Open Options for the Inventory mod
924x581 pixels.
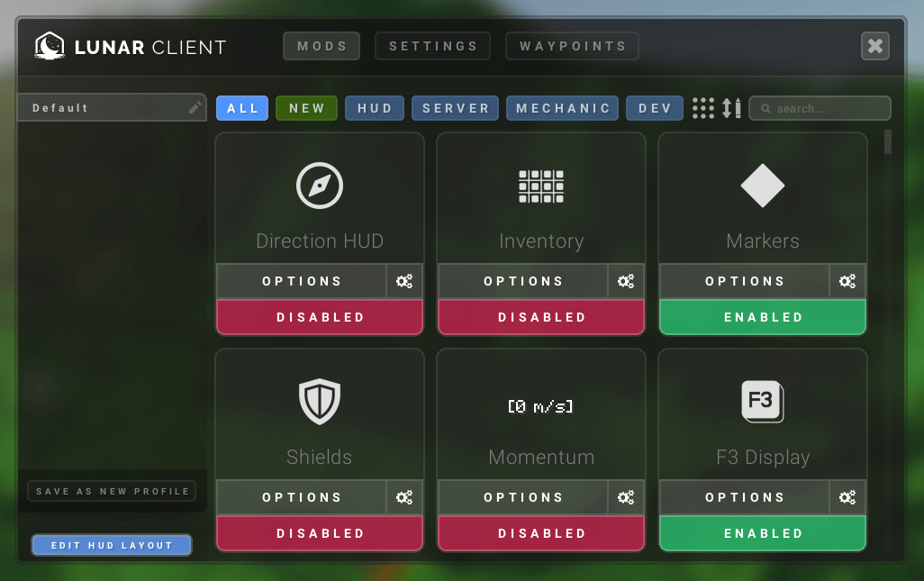point(522,281)
